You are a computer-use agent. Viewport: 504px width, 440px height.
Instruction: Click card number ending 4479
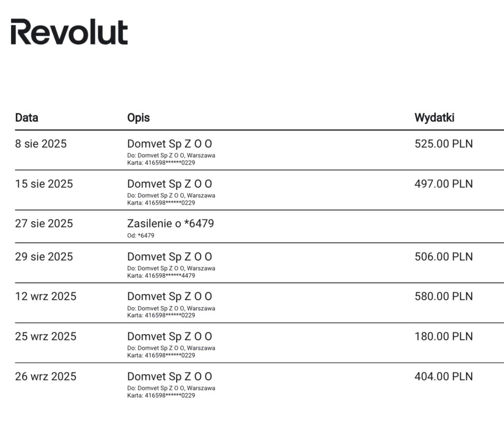coord(161,276)
